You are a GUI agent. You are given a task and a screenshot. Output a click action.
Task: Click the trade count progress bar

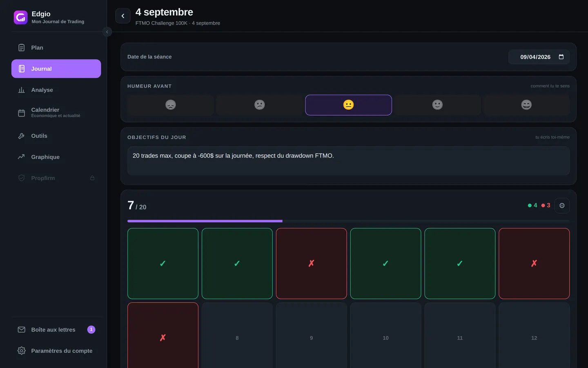349,221
